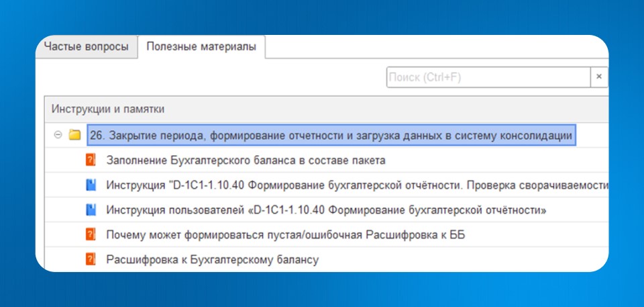Switch to the Частые вопросы tab
644x307 pixels.
(x=87, y=46)
